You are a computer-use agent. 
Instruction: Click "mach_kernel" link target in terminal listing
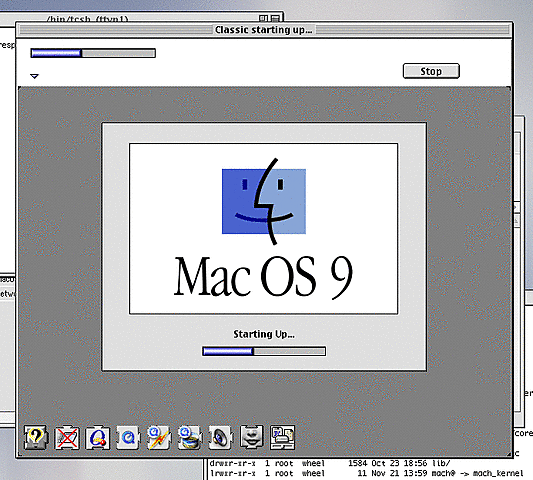point(498,473)
